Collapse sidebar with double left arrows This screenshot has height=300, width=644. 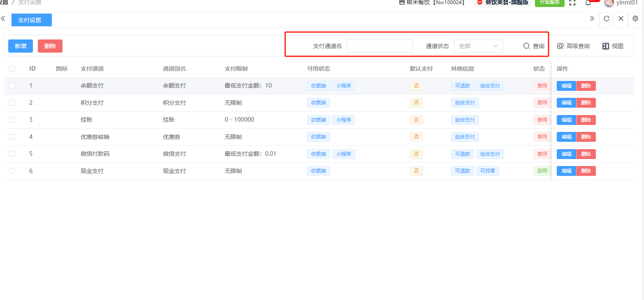click(x=3, y=18)
